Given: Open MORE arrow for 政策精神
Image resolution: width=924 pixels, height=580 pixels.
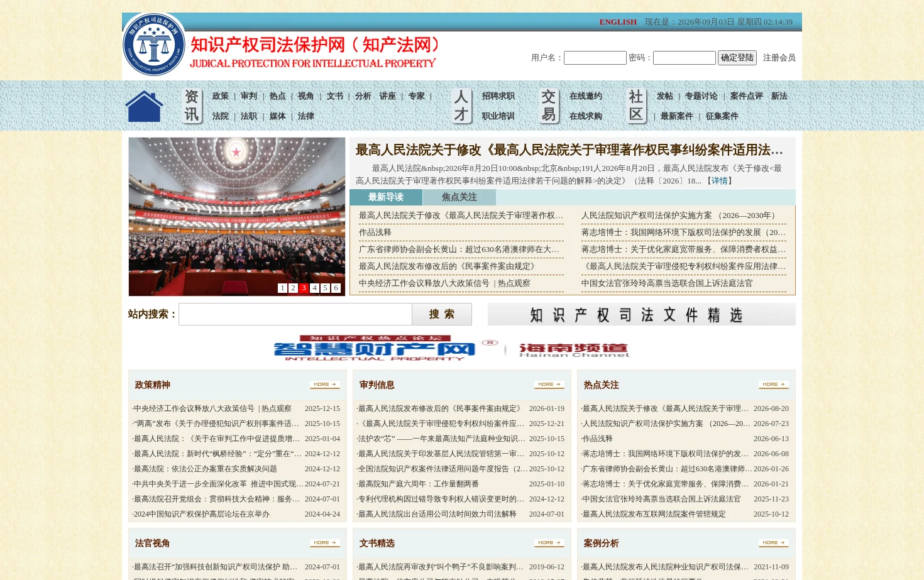Looking at the screenshot, I should 325,385.
